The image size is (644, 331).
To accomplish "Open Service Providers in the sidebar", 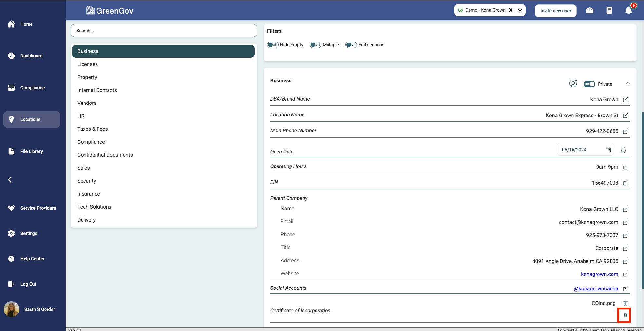I will coord(32,208).
